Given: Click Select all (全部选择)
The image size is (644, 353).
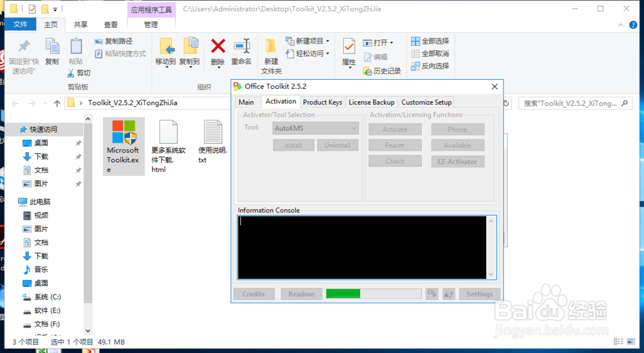Looking at the screenshot, I should tap(430, 41).
